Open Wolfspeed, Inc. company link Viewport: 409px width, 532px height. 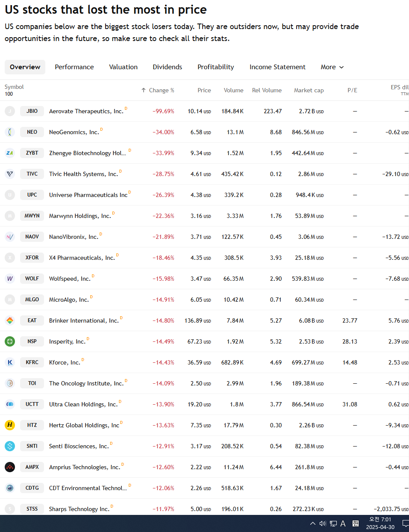70,279
